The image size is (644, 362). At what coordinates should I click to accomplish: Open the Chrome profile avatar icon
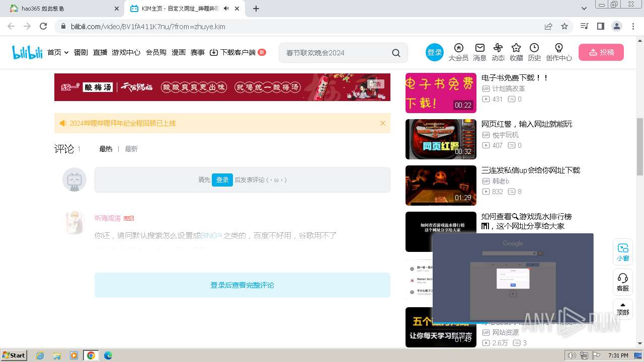616,26
